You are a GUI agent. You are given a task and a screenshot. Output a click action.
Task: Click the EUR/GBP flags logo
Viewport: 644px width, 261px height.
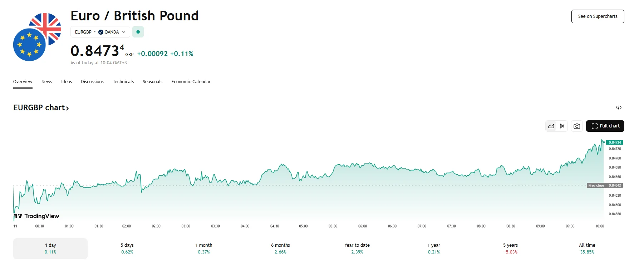pos(37,37)
